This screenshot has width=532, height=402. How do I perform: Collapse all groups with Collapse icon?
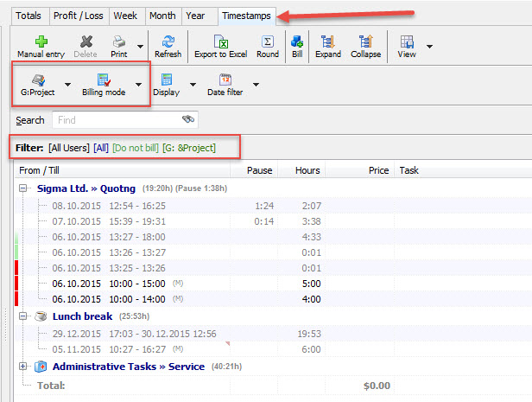pos(365,41)
